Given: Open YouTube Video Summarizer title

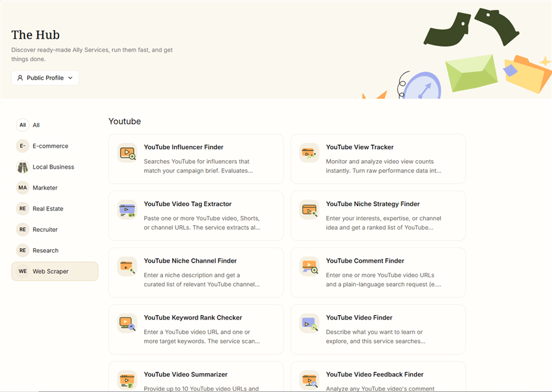Looking at the screenshot, I should coord(185,374).
